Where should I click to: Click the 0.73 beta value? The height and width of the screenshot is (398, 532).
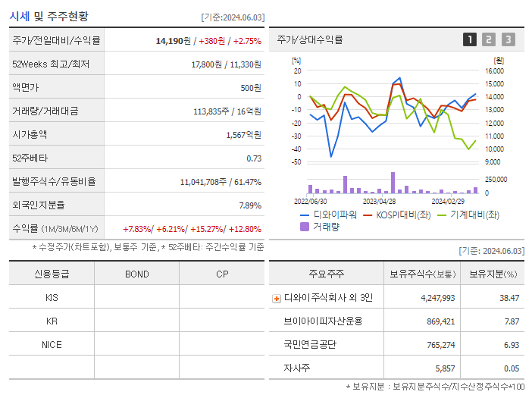pyautogui.click(x=254, y=158)
